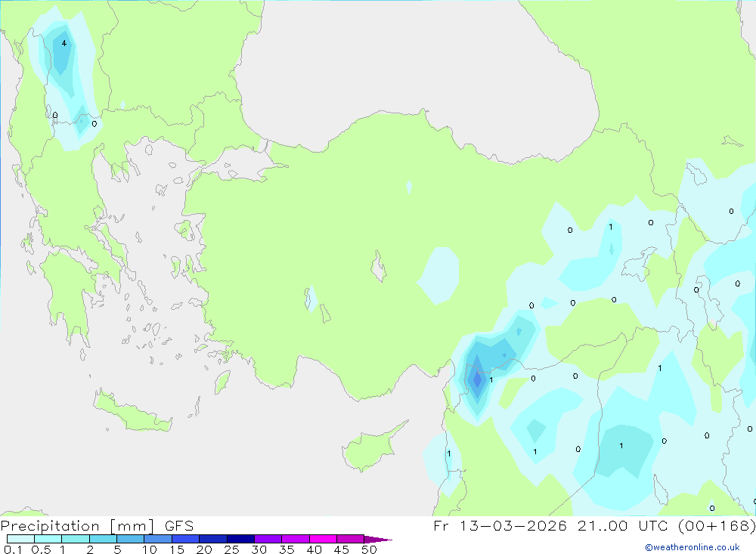Click the 30–35 mm purple legend swatch
Viewport: 756px width, 554px height.
268,539
